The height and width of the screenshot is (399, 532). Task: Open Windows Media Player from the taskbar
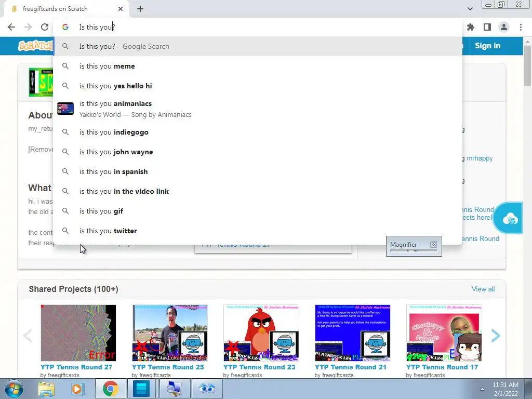[77, 389]
